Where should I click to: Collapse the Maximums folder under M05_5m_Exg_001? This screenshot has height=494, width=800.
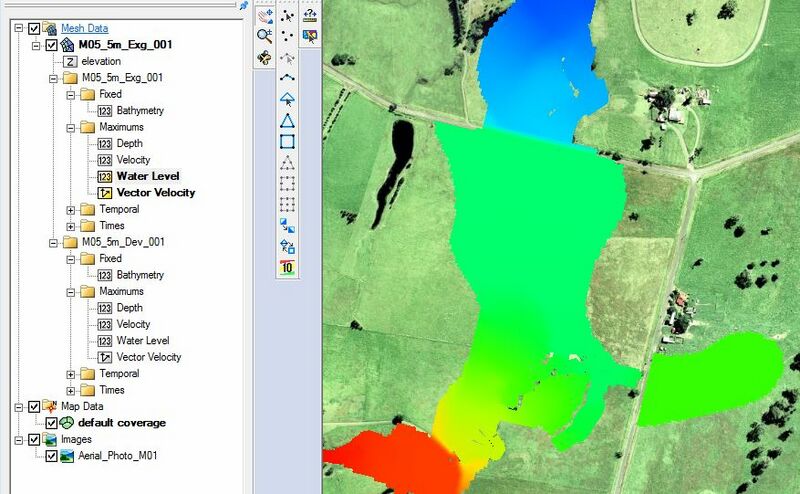pos(70,127)
